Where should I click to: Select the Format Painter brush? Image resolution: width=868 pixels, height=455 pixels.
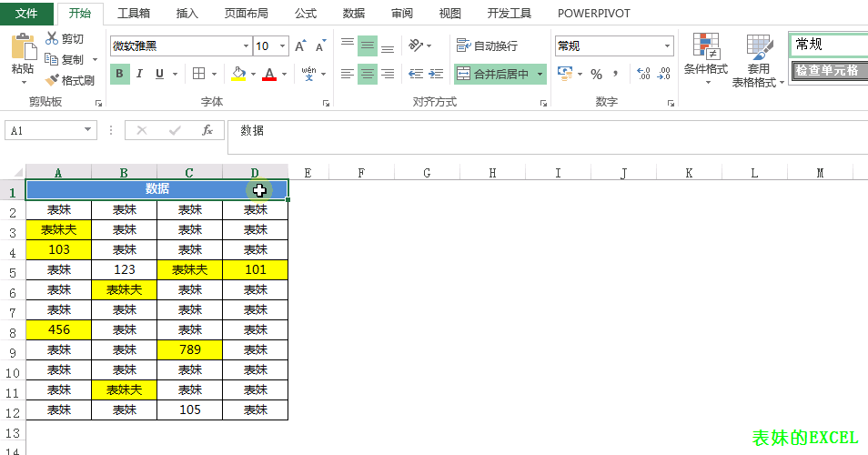[52, 80]
